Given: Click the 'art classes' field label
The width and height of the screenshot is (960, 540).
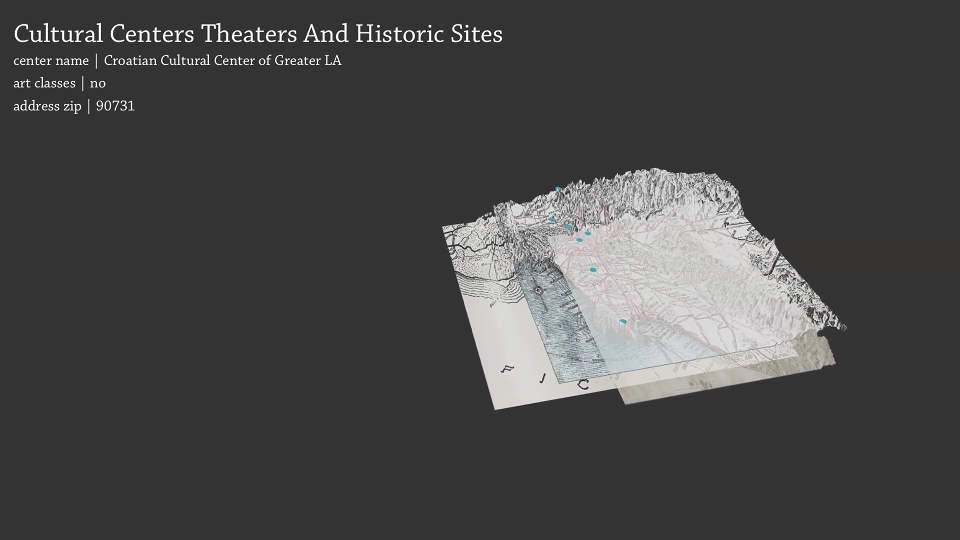Looking at the screenshot, I should [x=44, y=83].
